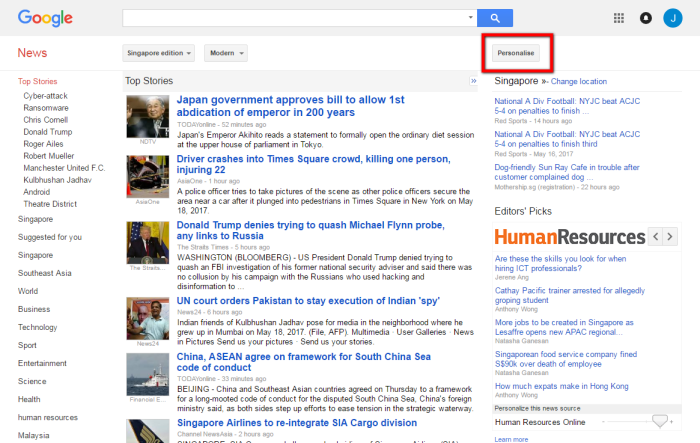Open the Roger Ailes topic
The width and height of the screenshot is (700, 443).
[43, 144]
